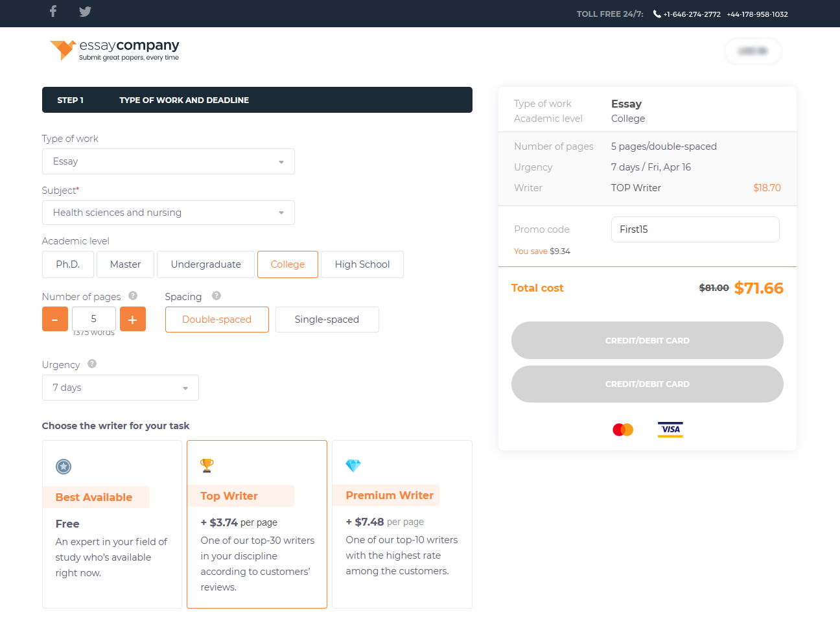Show help tooltip for Spacing
The height and width of the screenshot is (630, 840).
coord(216,296)
